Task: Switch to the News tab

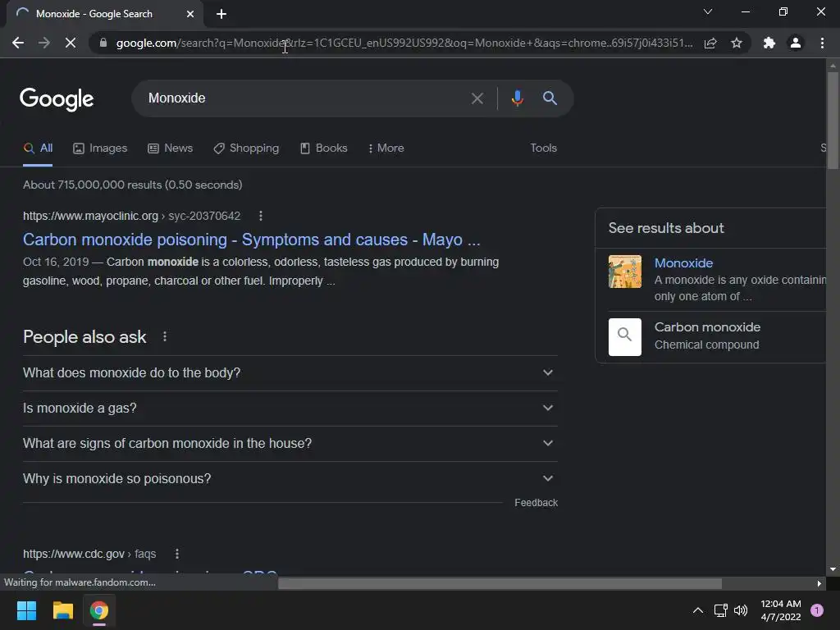Action: [x=171, y=148]
